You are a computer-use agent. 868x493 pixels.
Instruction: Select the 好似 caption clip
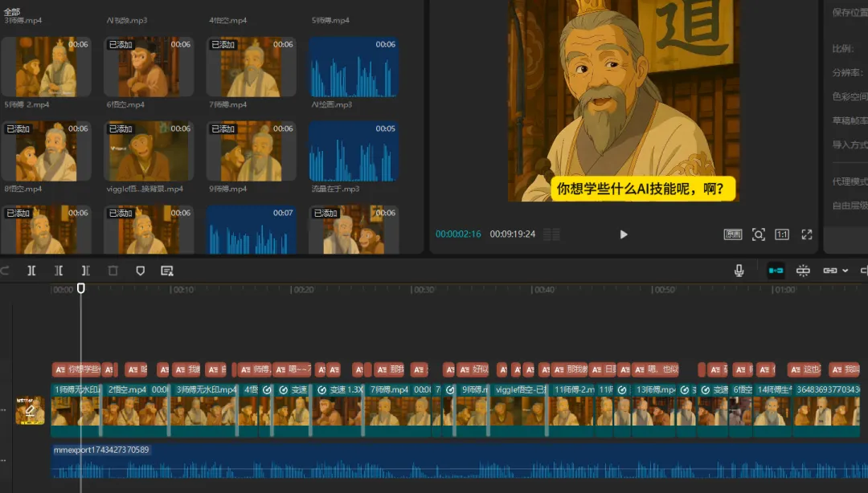[473, 369]
